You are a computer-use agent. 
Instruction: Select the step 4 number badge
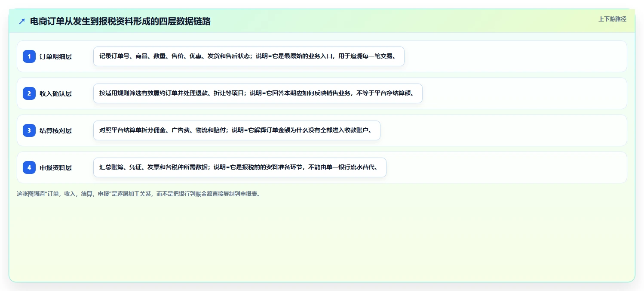point(29,167)
